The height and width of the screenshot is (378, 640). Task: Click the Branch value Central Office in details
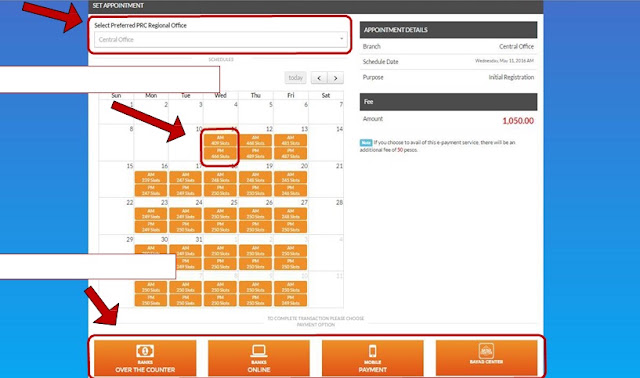click(516, 47)
